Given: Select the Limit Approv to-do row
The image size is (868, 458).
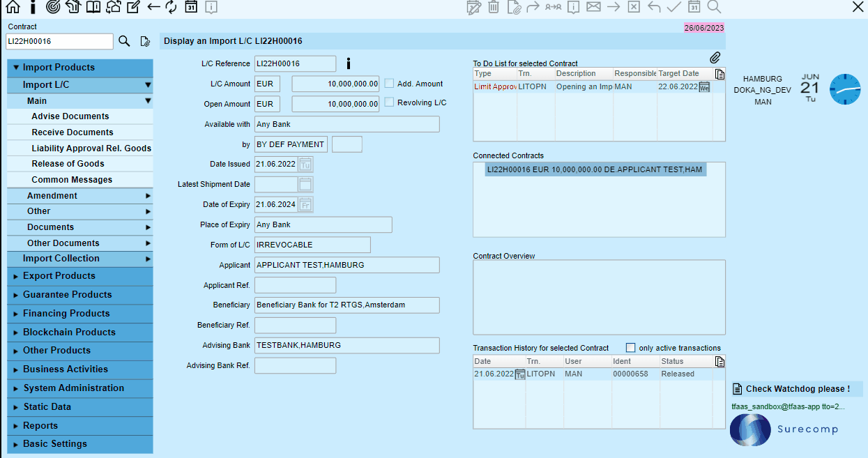Looking at the screenshot, I should (593, 87).
